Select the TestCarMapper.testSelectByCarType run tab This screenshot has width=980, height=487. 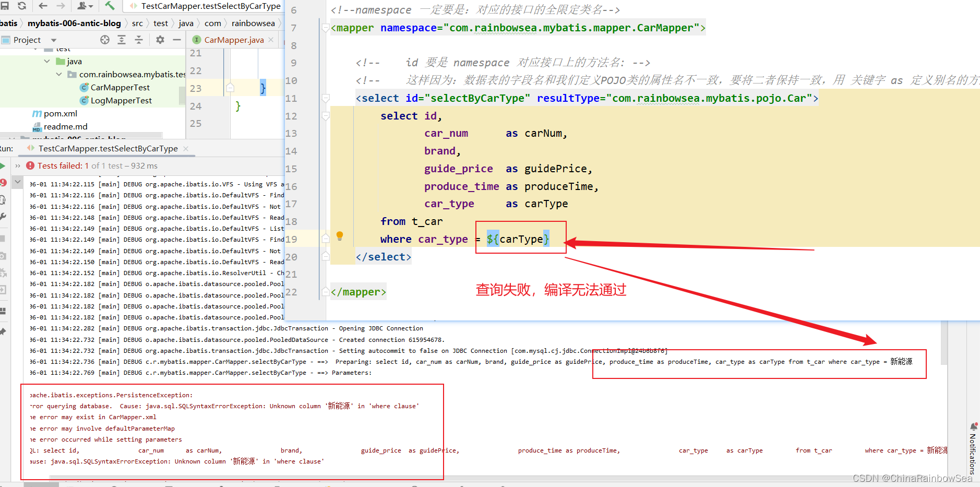(107, 149)
